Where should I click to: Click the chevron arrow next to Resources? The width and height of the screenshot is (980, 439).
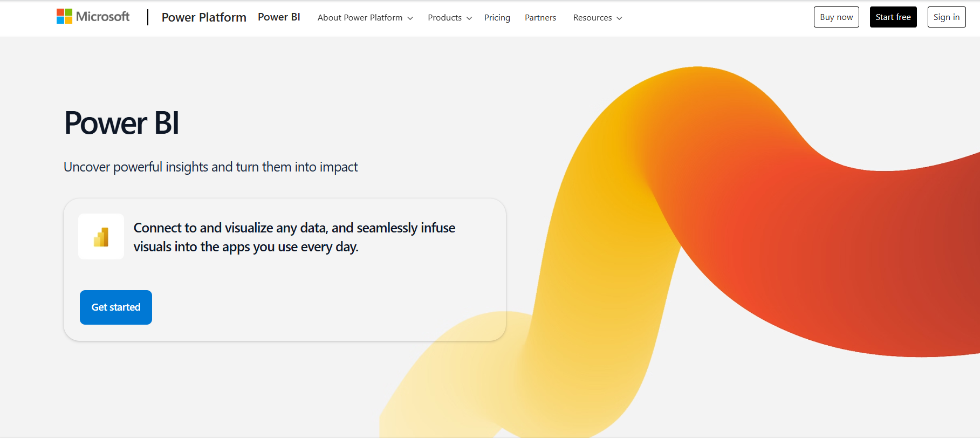tap(619, 18)
